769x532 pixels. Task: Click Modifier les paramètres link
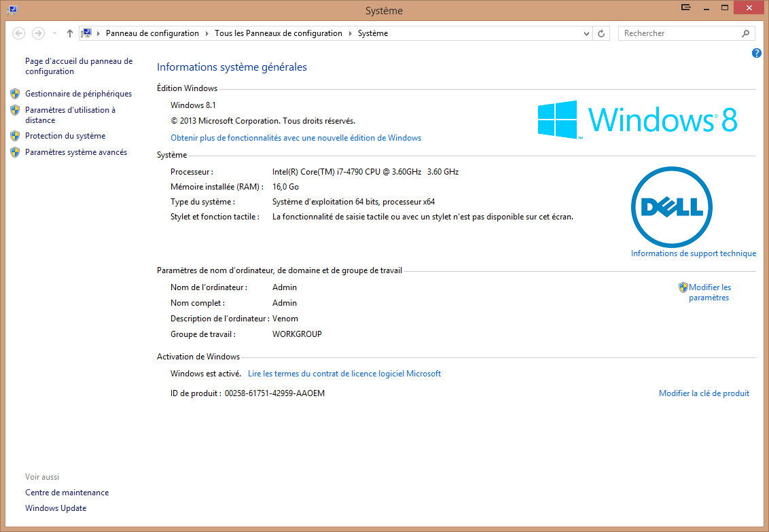coord(710,292)
